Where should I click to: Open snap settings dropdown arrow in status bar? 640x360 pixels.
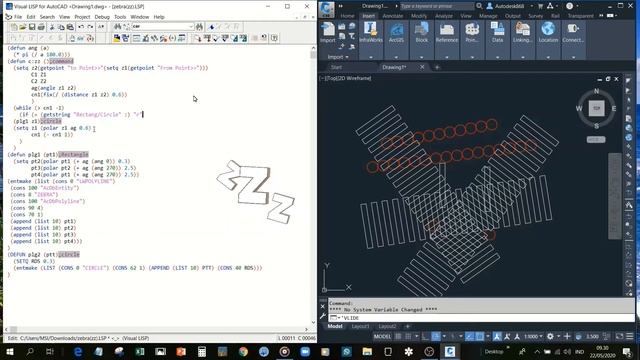pyautogui.click(x=416, y=336)
